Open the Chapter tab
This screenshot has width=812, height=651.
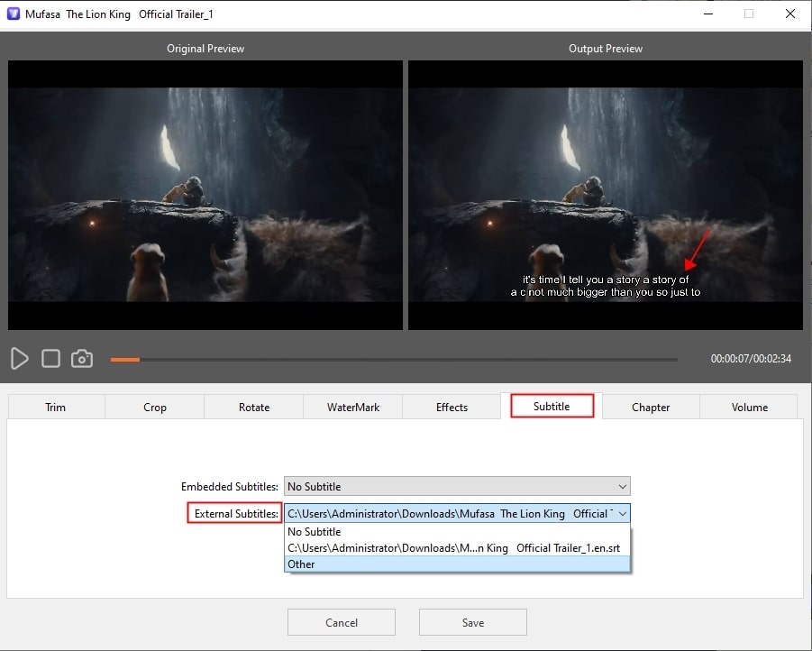pos(650,407)
